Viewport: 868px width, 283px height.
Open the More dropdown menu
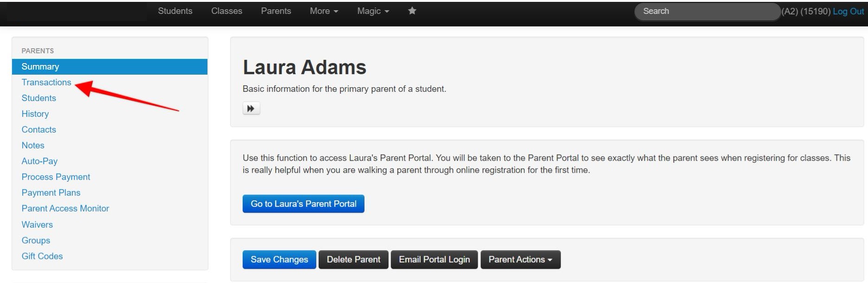coord(324,11)
